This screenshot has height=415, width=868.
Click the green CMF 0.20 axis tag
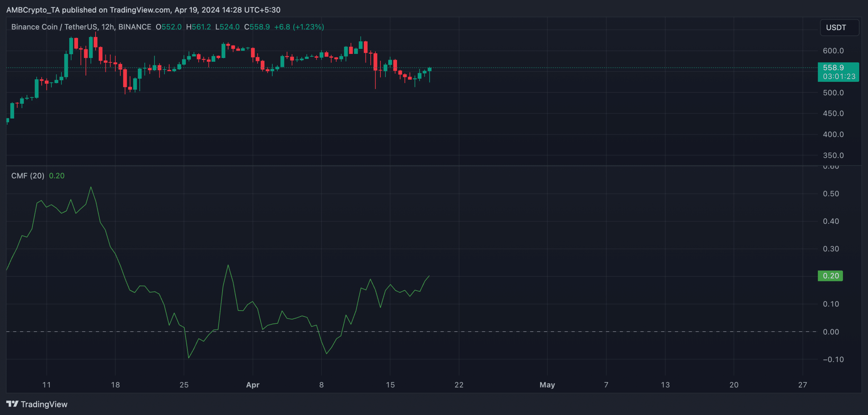[x=830, y=276]
